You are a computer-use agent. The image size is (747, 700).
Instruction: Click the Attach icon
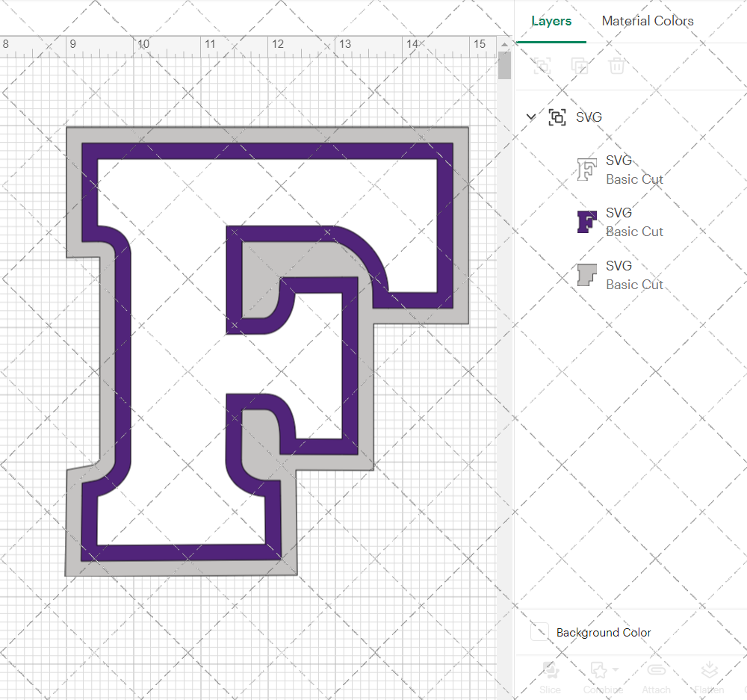[x=656, y=670]
